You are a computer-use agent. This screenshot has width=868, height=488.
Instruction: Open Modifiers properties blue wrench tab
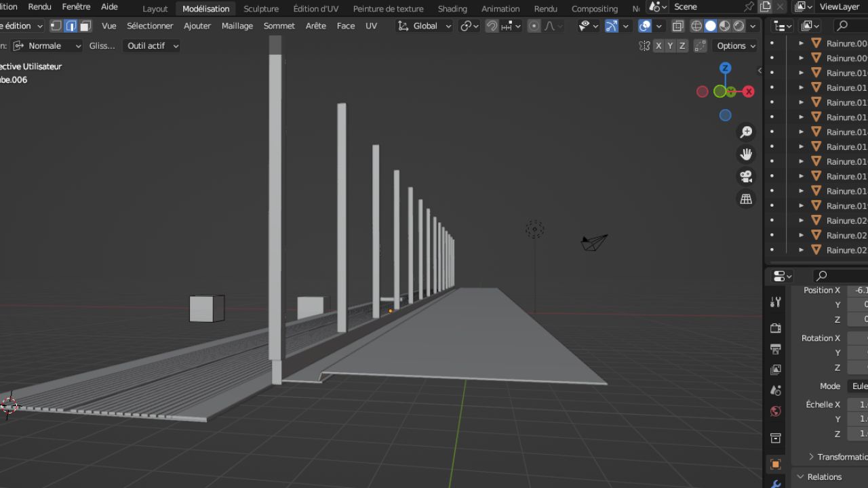click(x=776, y=483)
